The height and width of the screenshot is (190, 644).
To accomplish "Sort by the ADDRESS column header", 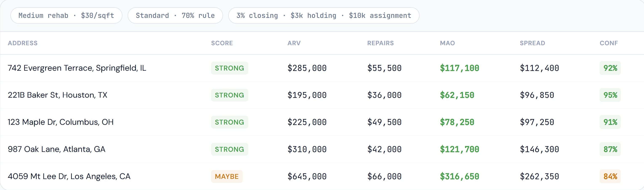I will pos(23,43).
